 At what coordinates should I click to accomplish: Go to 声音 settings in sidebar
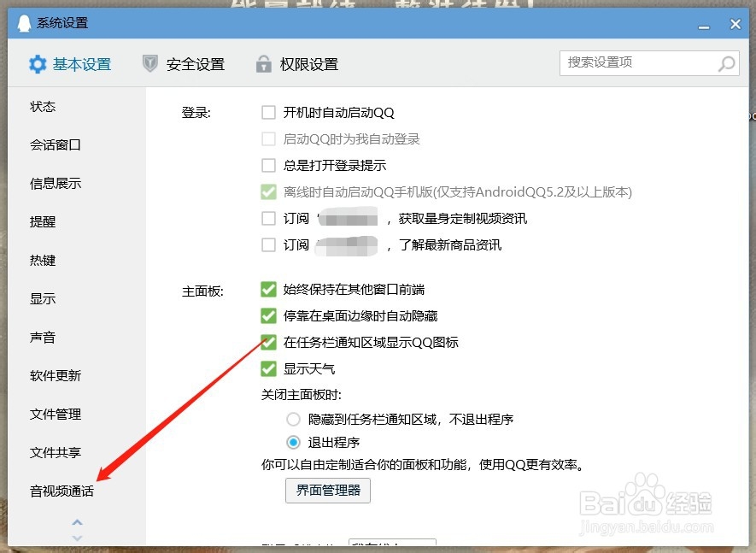(43, 337)
